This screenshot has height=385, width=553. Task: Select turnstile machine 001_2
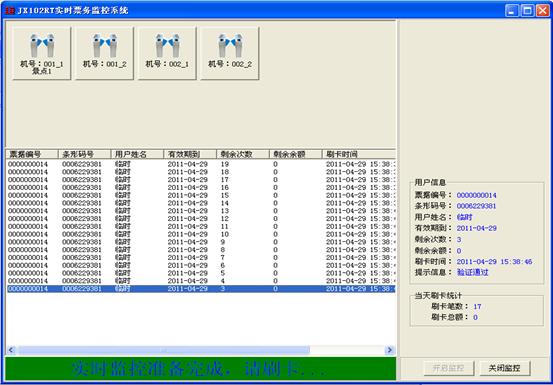click(104, 54)
